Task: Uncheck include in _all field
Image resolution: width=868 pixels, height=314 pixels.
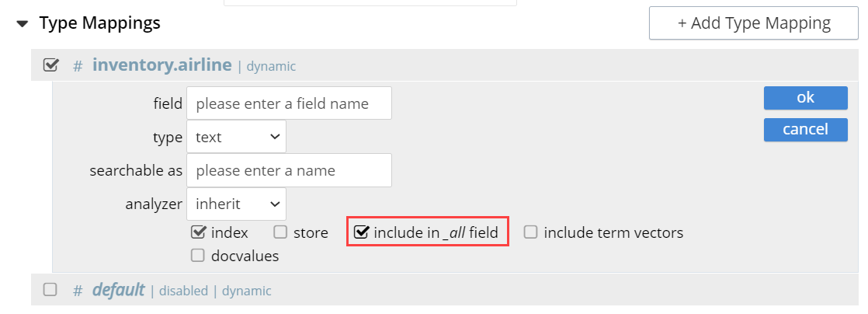Action: 361,232
